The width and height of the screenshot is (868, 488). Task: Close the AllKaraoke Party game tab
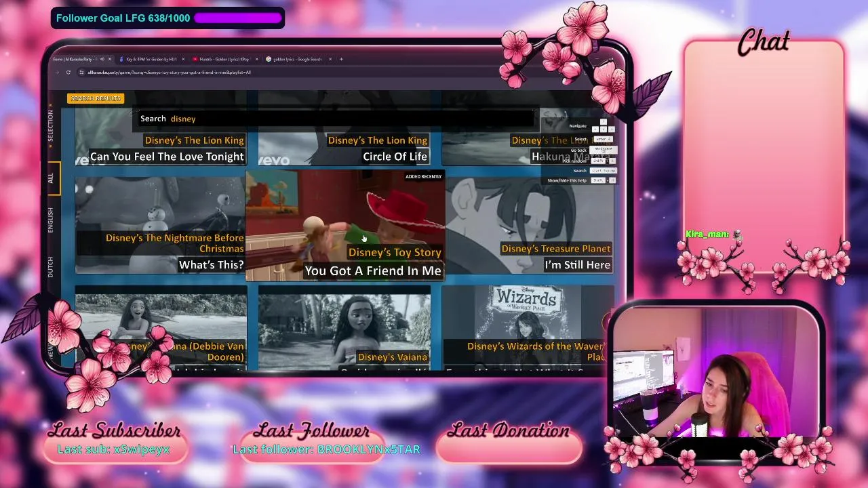110,59
